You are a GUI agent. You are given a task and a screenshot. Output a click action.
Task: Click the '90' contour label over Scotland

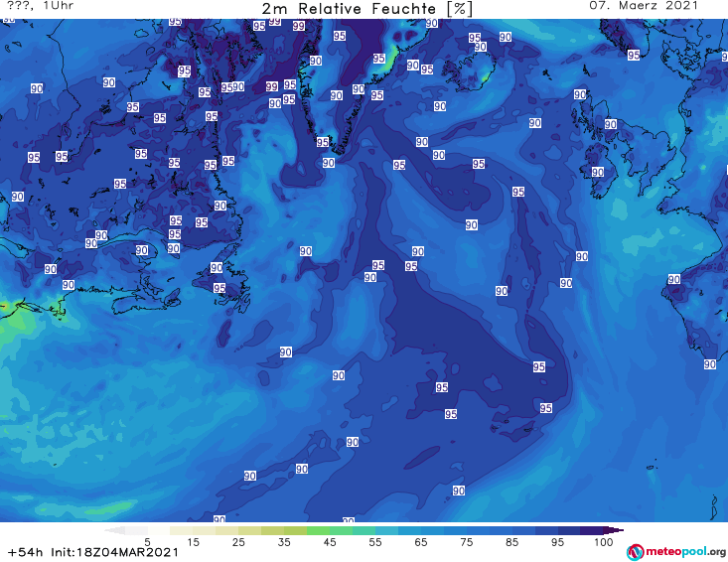point(611,124)
